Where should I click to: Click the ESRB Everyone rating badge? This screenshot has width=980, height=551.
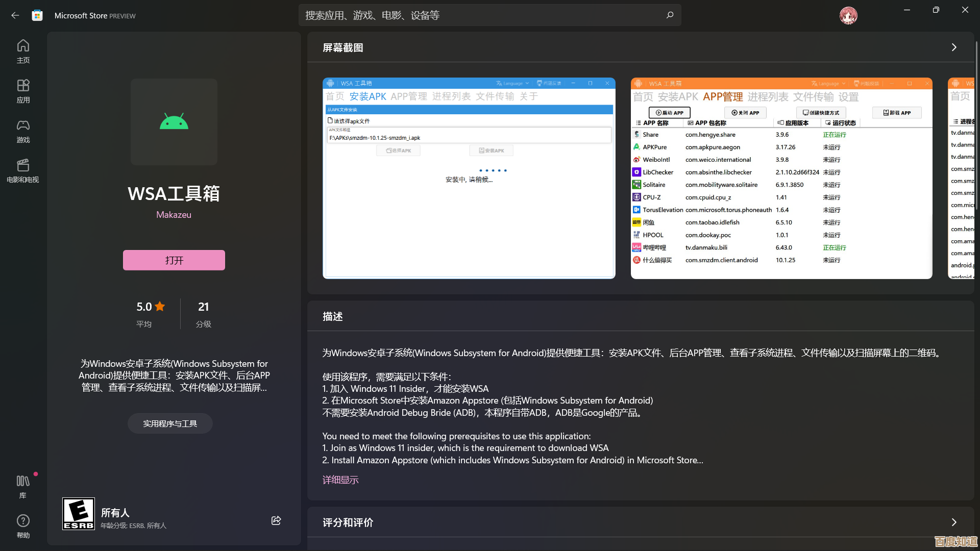click(79, 514)
